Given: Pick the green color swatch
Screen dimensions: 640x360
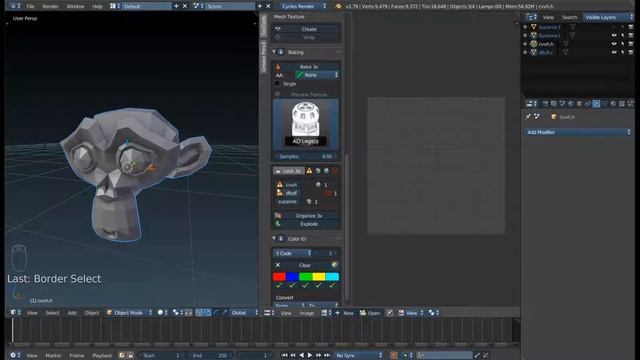Looking at the screenshot, I should 306,277.
